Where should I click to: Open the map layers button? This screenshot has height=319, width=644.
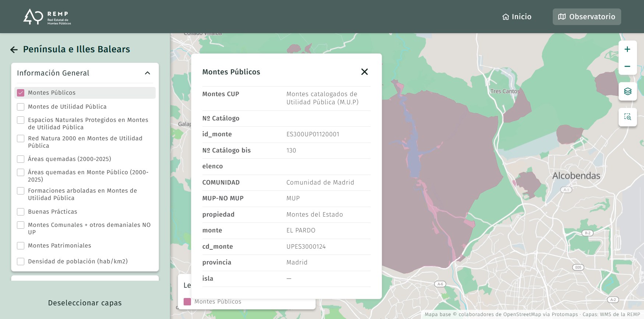627,91
